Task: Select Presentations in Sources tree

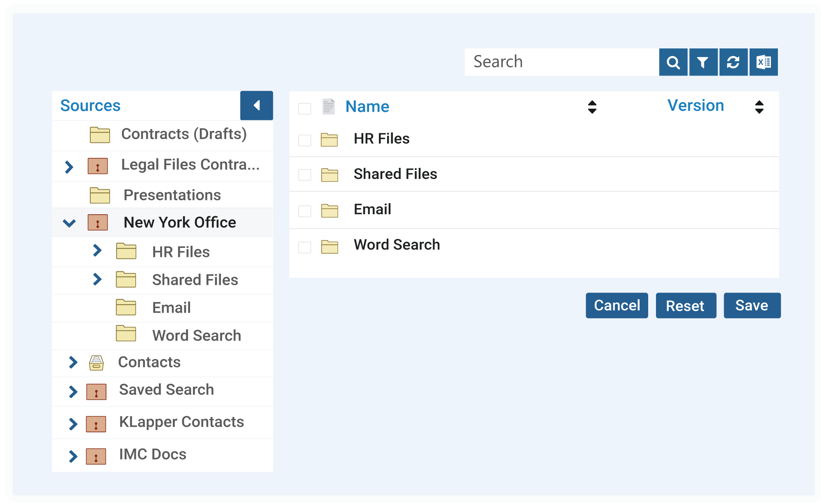Action: coord(172,195)
